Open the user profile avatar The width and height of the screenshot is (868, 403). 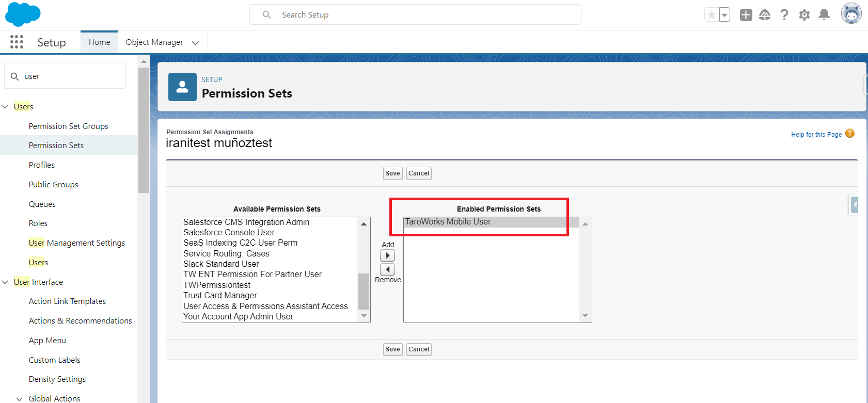click(851, 14)
